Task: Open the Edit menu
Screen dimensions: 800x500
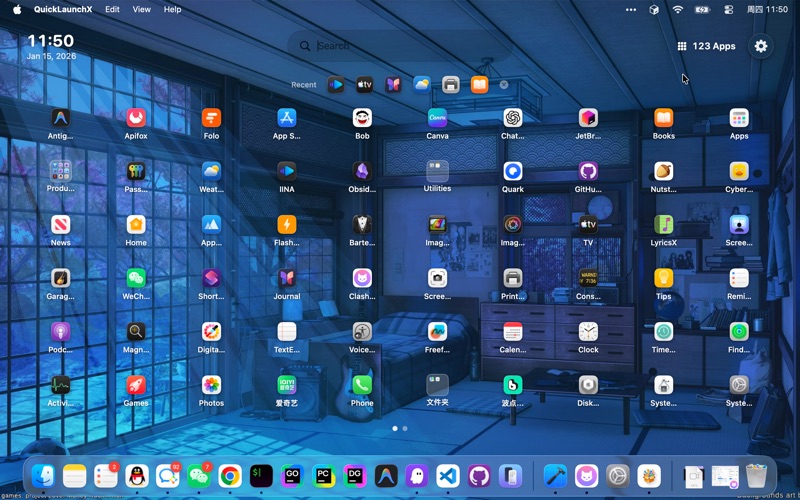Action: [112, 9]
